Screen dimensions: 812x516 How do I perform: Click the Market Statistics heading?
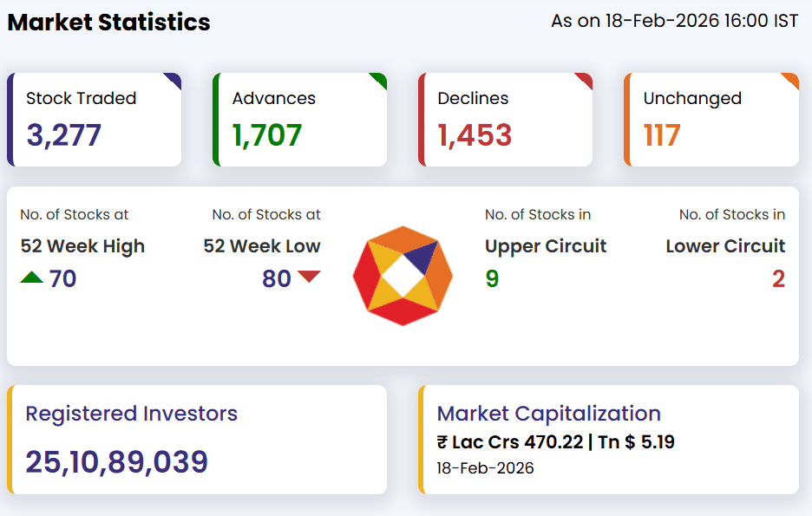(x=109, y=23)
